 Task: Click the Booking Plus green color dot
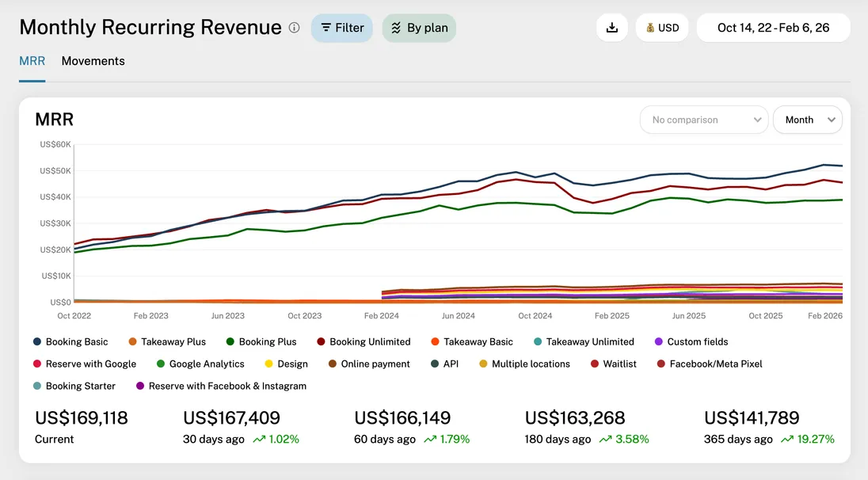click(x=230, y=341)
